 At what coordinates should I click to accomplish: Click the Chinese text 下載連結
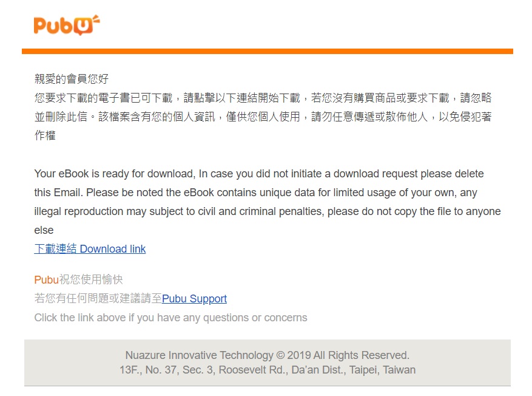click(56, 249)
